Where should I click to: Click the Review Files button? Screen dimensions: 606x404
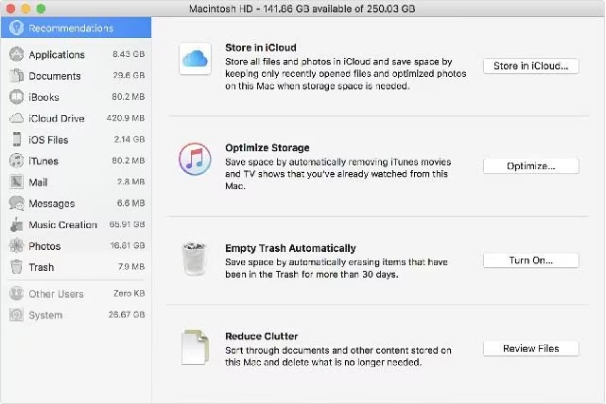531,348
